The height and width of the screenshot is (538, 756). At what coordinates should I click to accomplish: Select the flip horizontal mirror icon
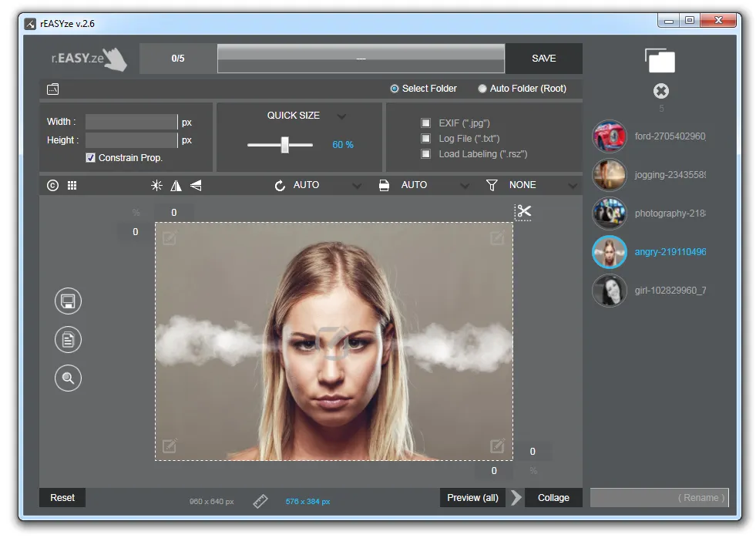pyautogui.click(x=176, y=186)
